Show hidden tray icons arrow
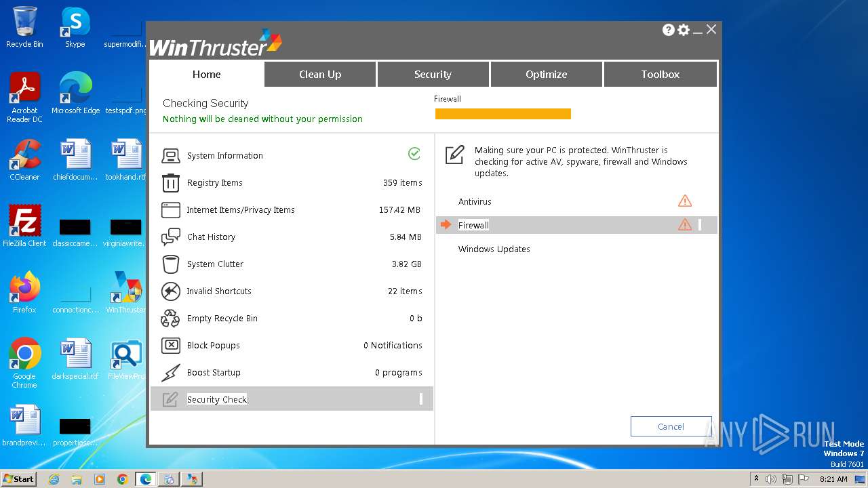This screenshot has width=868, height=488. pyautogui.click(x=756, y=479)
